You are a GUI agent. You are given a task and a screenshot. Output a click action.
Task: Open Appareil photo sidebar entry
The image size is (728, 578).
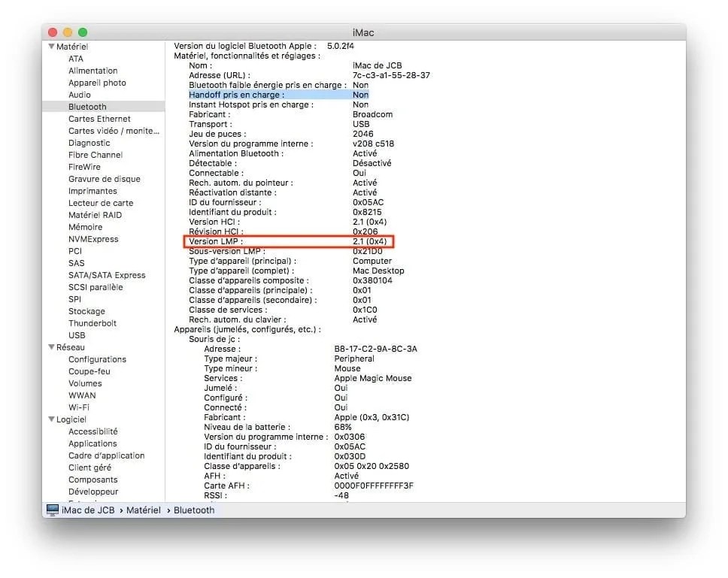pyautogui.click(x=97, y=83)
